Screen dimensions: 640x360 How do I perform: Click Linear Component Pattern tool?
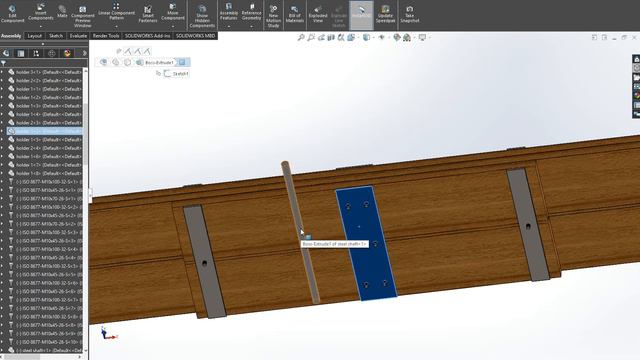pyautogui.click(x=116, y=12)
